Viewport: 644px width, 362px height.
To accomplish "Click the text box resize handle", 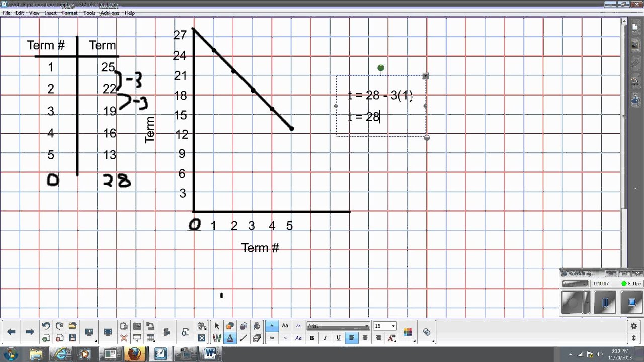I will tap(427, 137).
